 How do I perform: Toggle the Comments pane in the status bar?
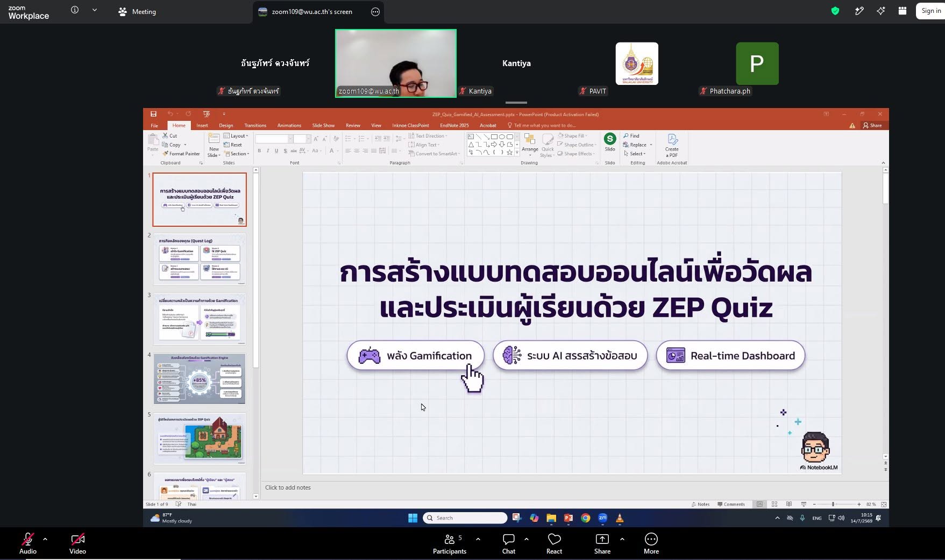tap(731, 504)
